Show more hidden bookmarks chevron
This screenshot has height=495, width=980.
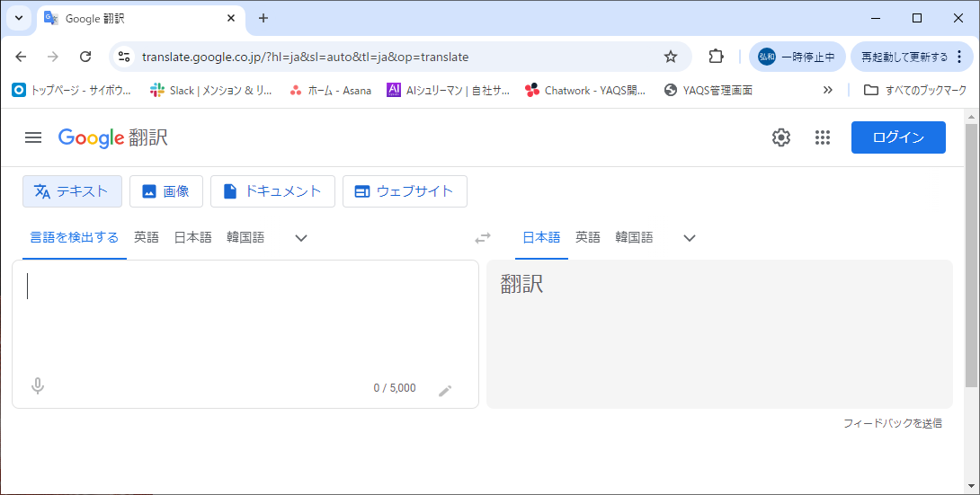827,91
